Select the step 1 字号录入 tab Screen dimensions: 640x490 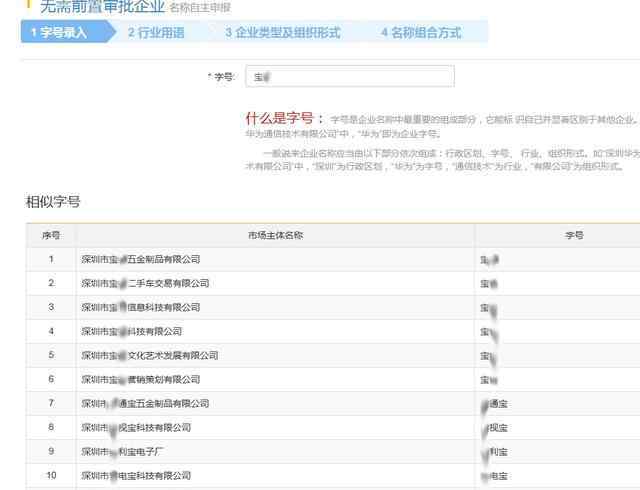59,32
